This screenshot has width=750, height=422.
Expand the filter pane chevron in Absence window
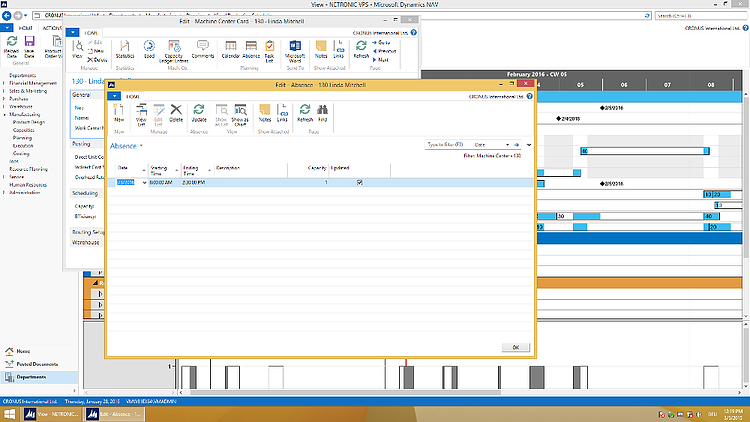click(529, 144)
